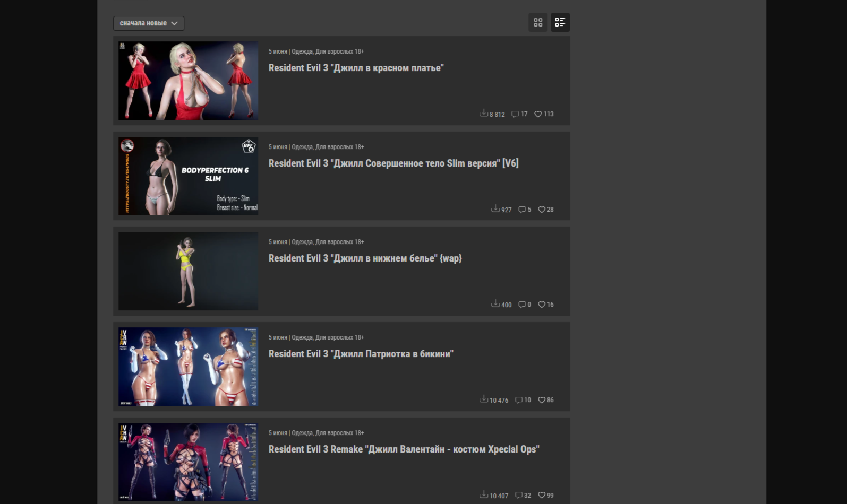This screenshot has height=504, width=847.
Task: Click "Одежда" category above "Джилл в нижнем белье"
Action: [x=302, y=242]
